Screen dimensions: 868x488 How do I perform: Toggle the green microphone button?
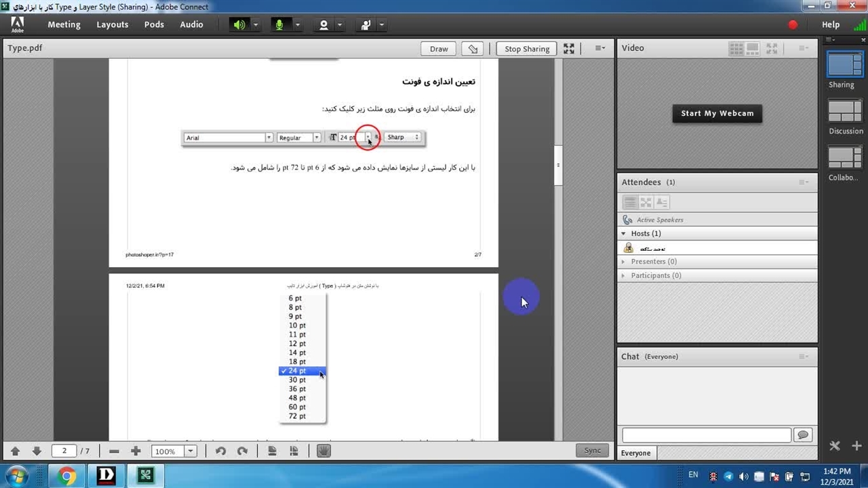[279, 25]
